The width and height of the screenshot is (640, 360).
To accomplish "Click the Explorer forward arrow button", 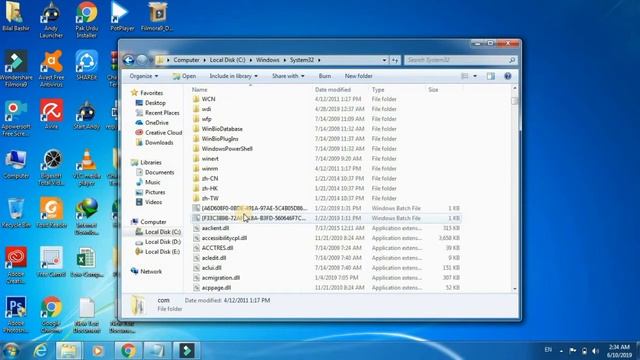I will (142, 60).
